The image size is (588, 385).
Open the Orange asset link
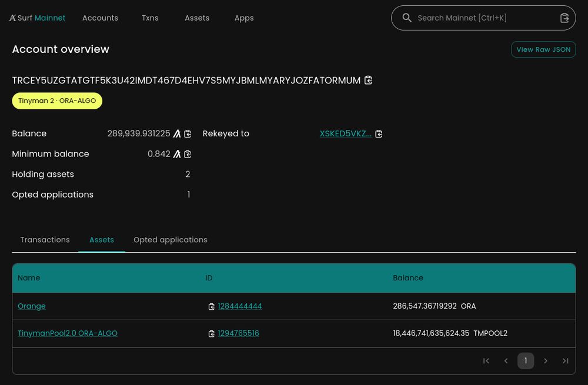32,306
